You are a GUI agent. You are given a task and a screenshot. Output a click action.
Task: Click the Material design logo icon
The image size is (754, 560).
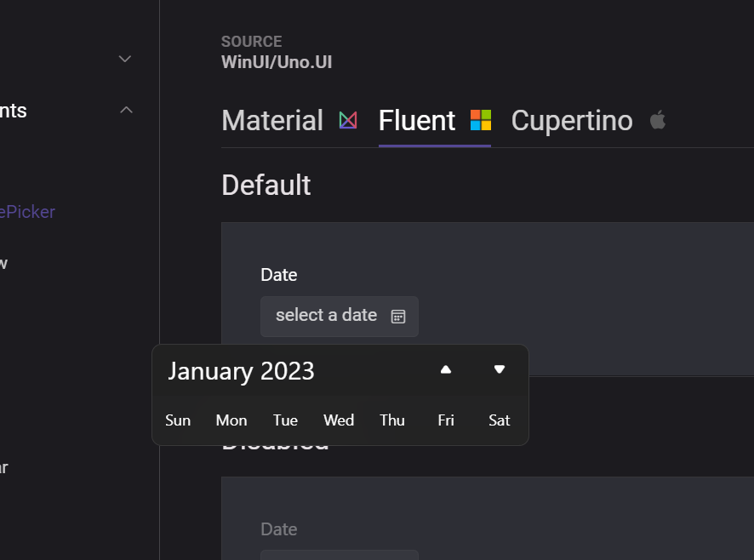347,120
